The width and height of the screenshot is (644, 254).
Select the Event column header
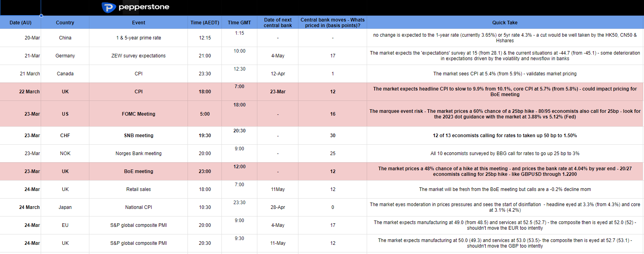point(138,23)
